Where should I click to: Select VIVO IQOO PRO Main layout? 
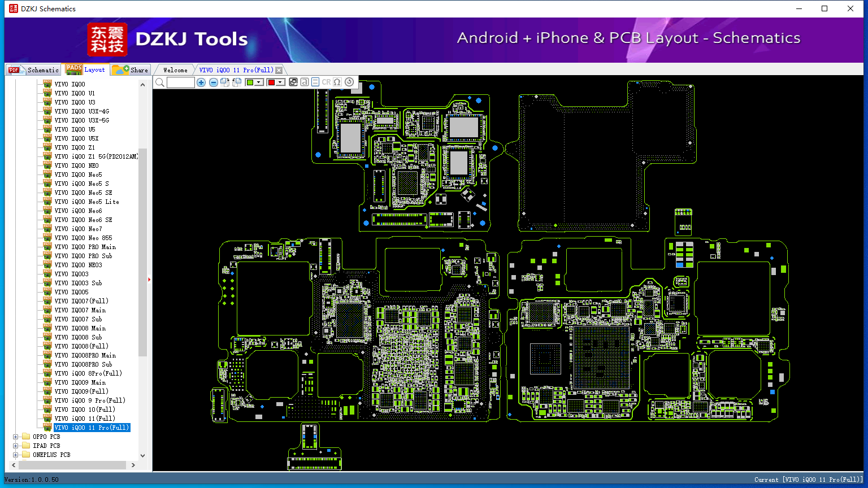tap(85, 247)
